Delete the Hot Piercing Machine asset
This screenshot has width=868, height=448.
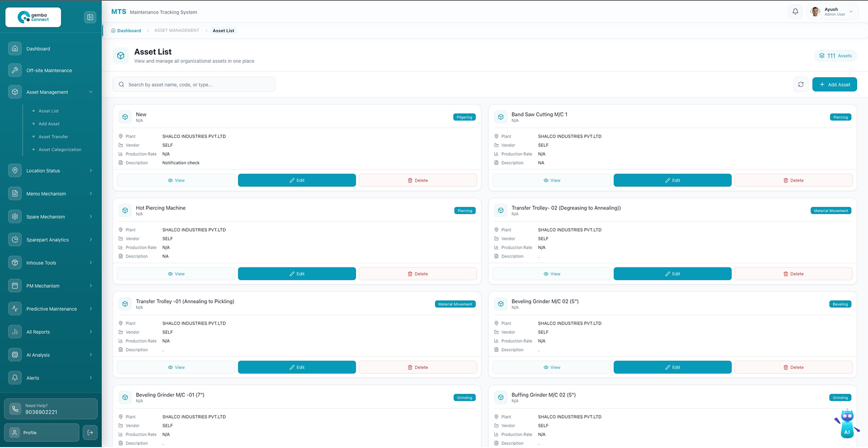coord(418,274)
